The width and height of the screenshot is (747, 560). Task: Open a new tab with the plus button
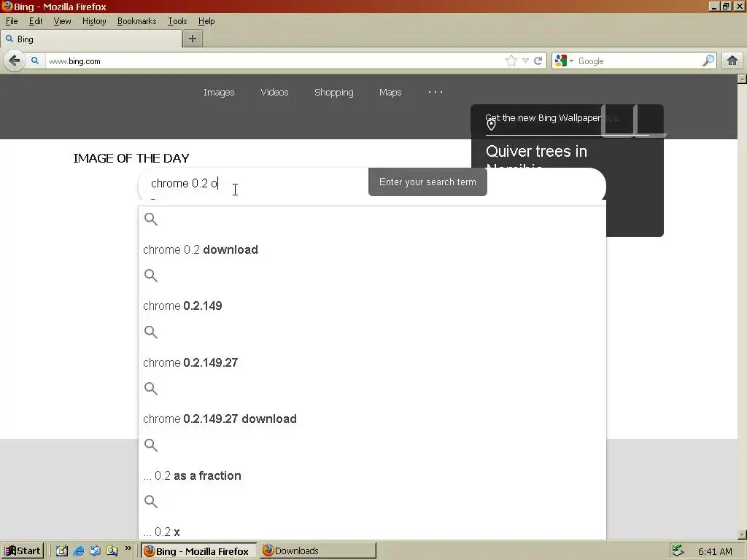(193, 39)
